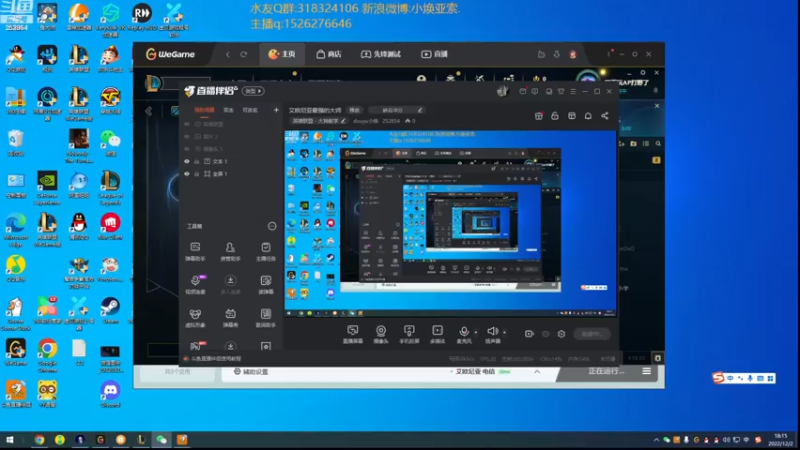Open WeChat from the taskbar
Screen dimensions: 800x450
[161, 439]
